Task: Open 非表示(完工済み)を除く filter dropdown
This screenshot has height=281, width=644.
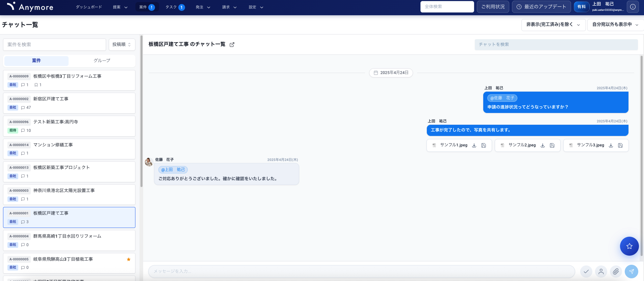Action: point(553,25)
